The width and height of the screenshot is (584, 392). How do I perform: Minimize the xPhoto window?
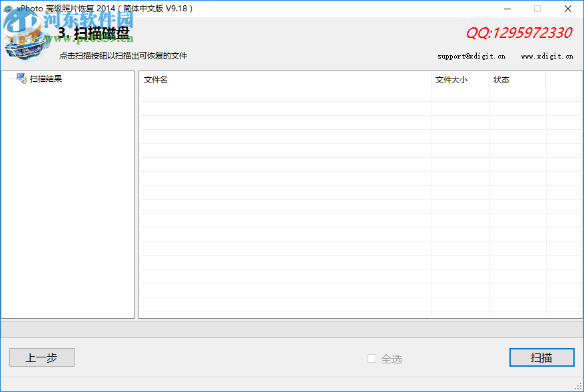point(507,9)
